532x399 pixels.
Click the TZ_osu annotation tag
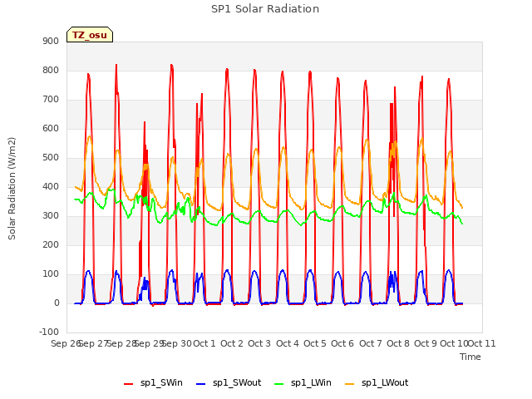[90, 35]
